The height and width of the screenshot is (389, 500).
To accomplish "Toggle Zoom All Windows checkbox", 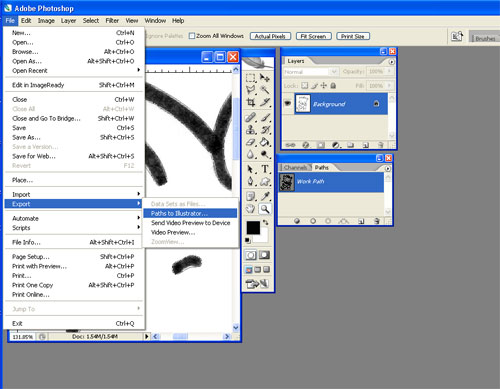I will 192,36.
